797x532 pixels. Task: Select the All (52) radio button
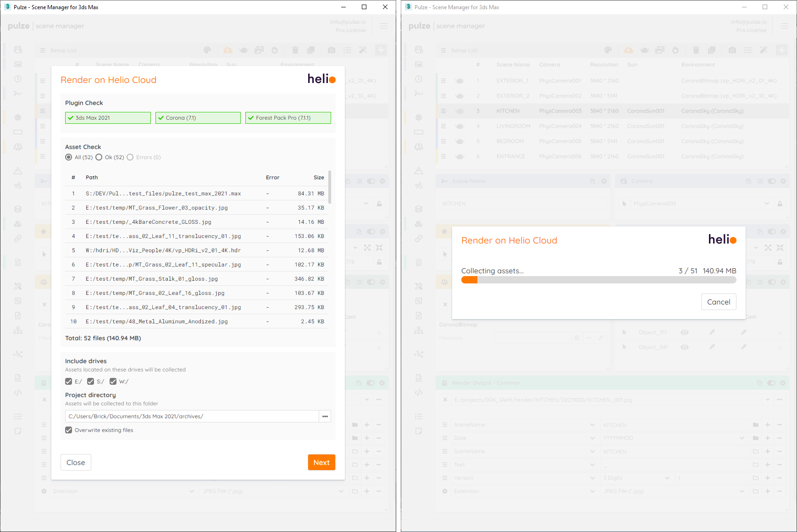click(x=69, y=157)
